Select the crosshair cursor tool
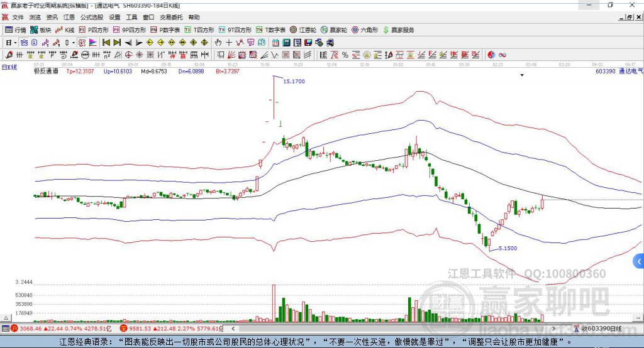This screenshot has width=644, height=348. 229,43
